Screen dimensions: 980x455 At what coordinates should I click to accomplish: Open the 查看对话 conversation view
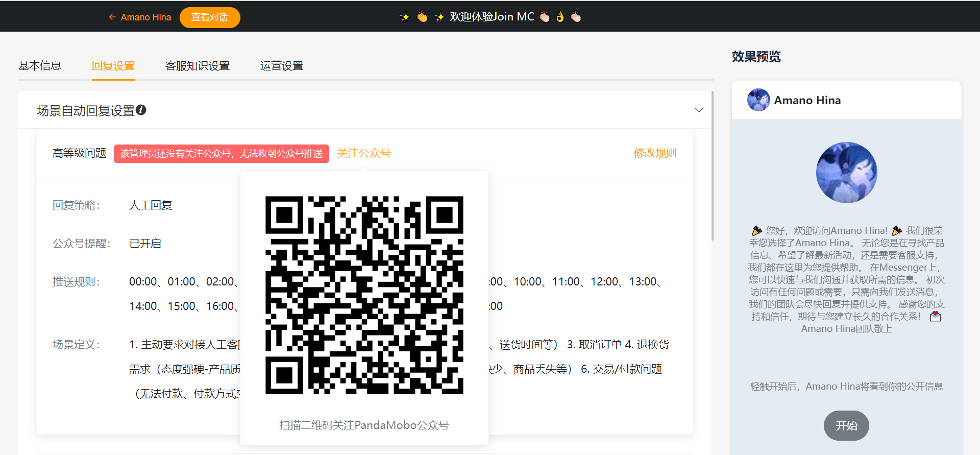click(x=210, y=17)
